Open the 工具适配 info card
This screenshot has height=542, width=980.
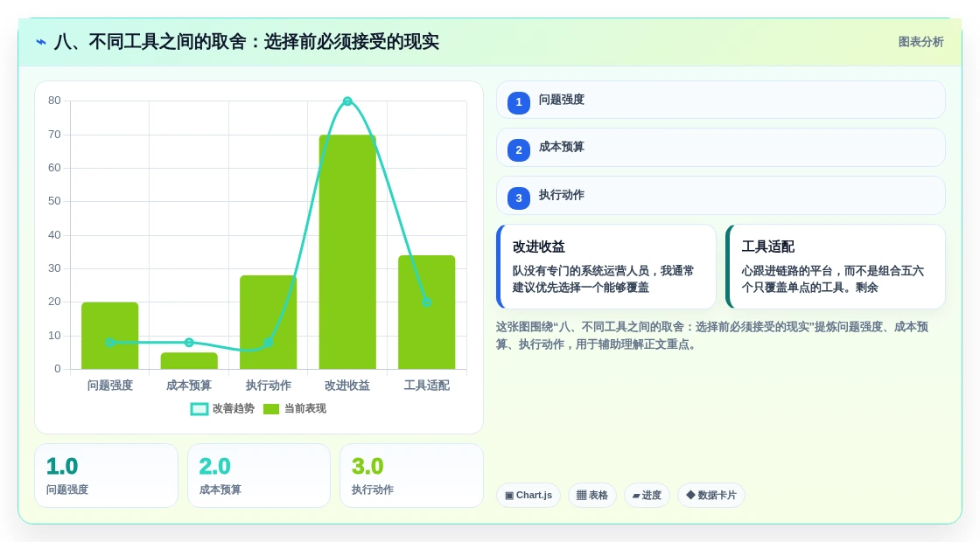[x=836, y=267]
